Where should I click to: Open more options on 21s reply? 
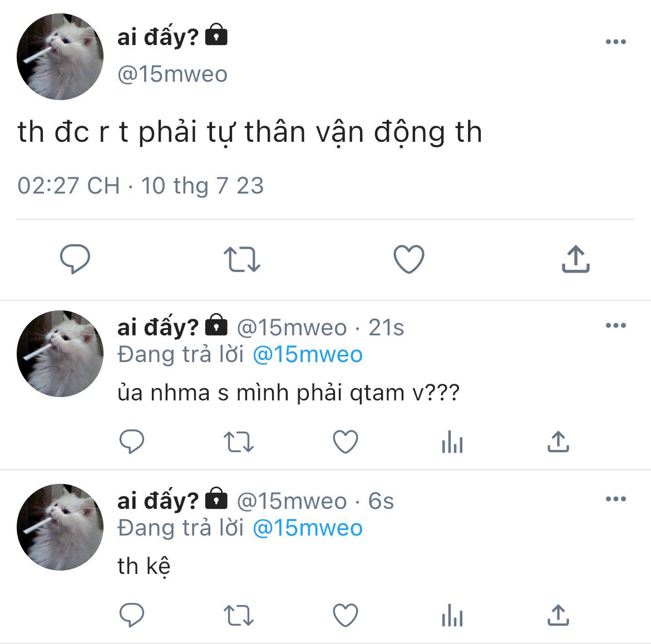click(x=616, y=325)
